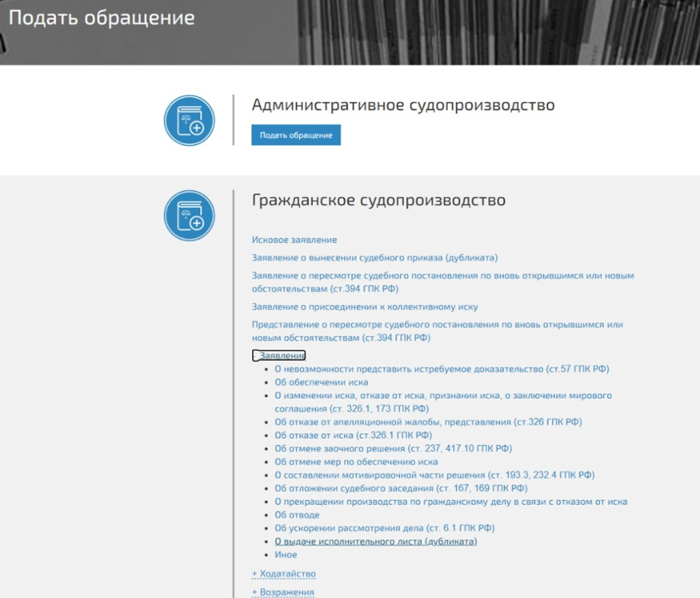Select the Иное option

click(286, 555)
